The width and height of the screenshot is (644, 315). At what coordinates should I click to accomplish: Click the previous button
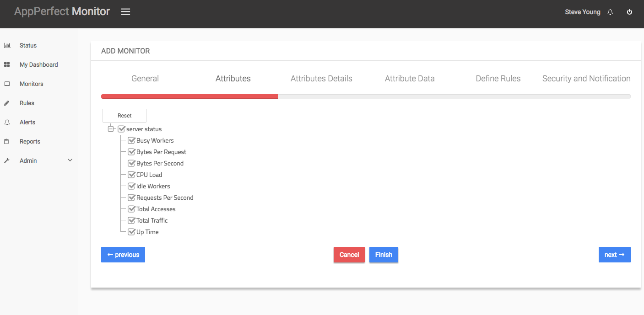(123, 255)
